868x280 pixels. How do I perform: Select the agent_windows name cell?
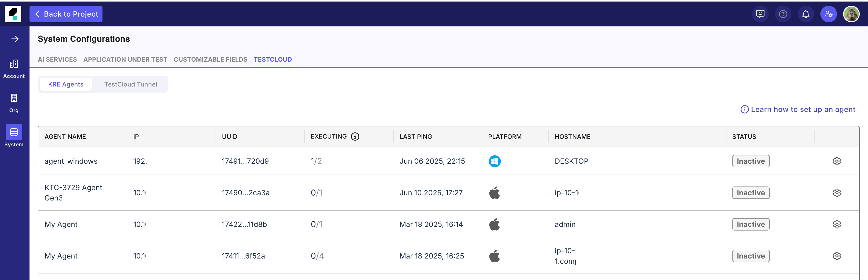coord(71,161)
